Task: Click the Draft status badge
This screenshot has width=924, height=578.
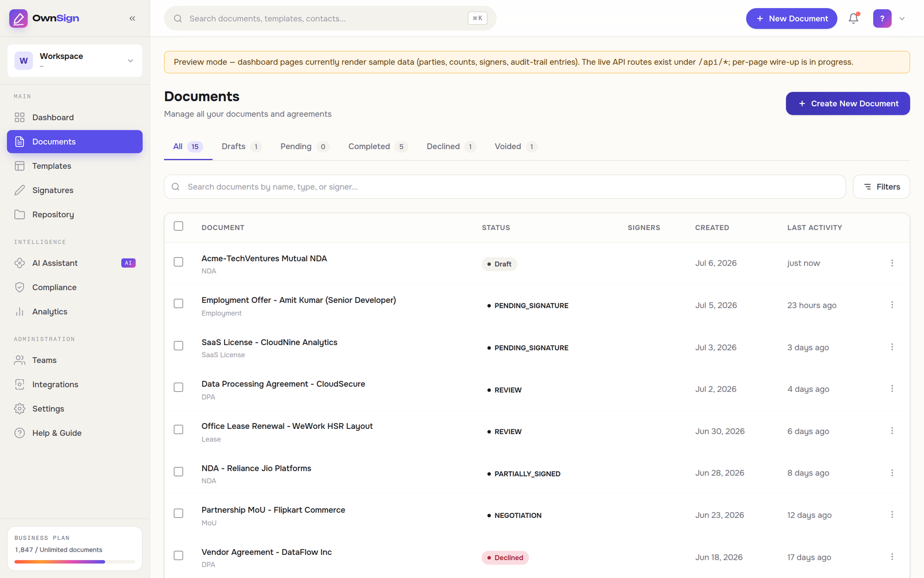Action: pyautogui.click(x=499, y=264)
